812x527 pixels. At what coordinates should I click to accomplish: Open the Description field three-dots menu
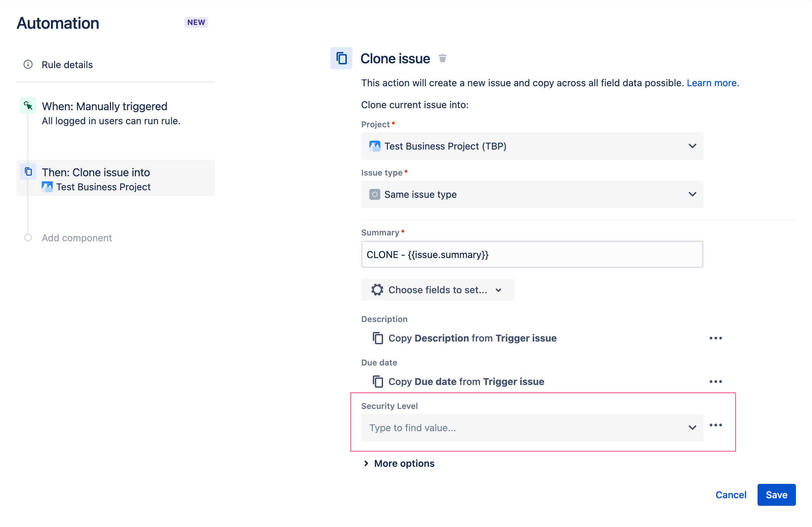click(715, 338)
